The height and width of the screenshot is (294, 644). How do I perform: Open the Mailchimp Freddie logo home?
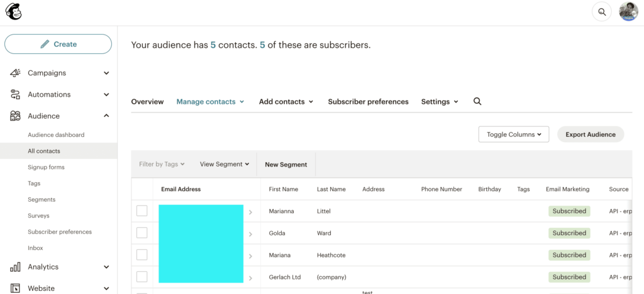click(13, 11)
